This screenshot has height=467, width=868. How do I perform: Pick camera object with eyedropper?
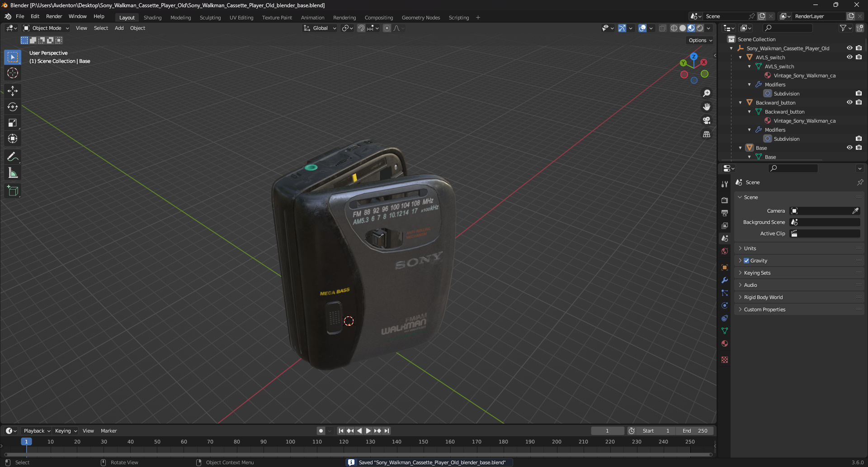pos(855,211)
